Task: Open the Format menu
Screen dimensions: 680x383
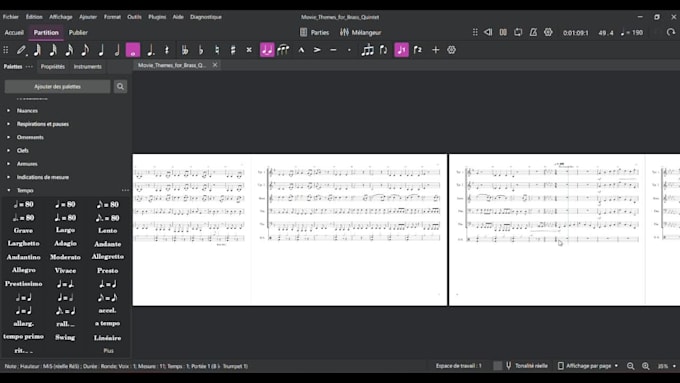Action: (112, 17)
